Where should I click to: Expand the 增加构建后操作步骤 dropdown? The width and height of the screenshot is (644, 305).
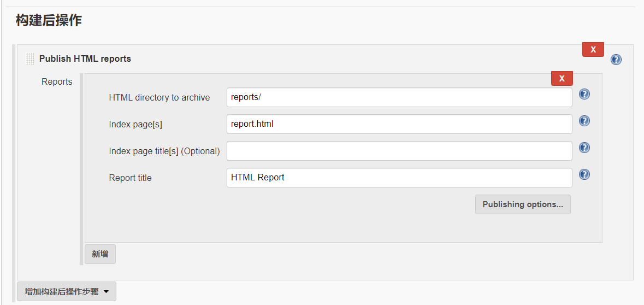[x=67, y=292]
